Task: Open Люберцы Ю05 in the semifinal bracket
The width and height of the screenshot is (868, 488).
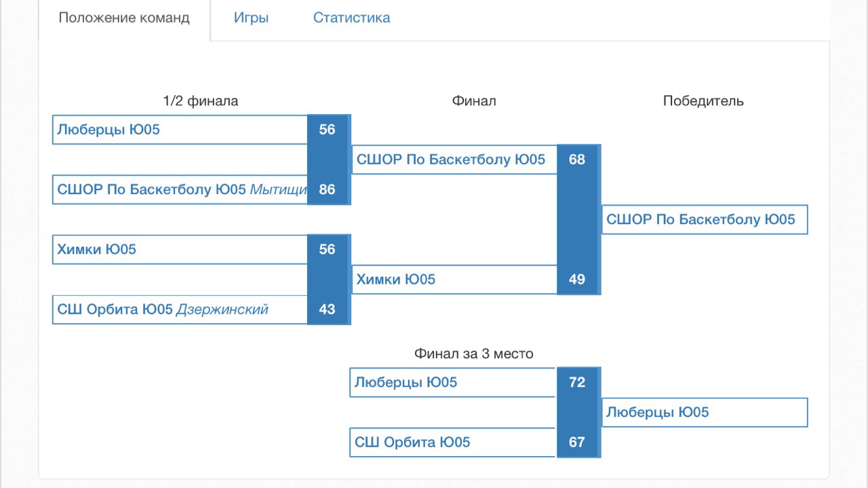Action: 108,130
